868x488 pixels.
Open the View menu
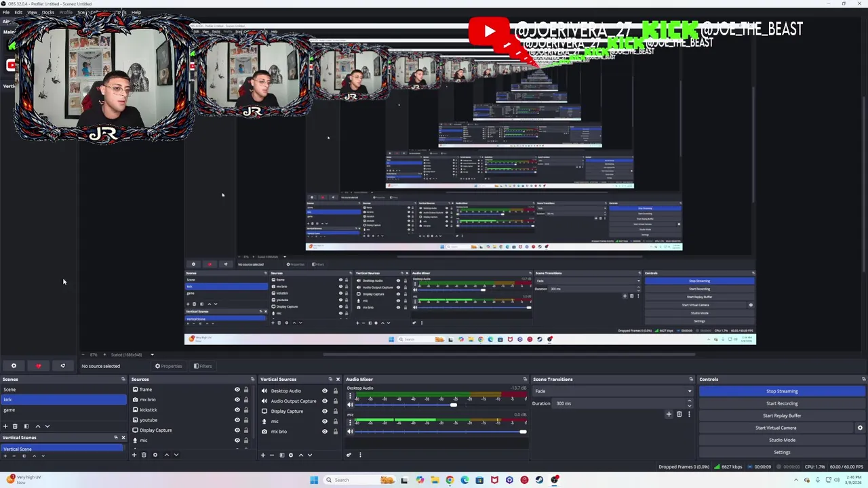[32, 12]
